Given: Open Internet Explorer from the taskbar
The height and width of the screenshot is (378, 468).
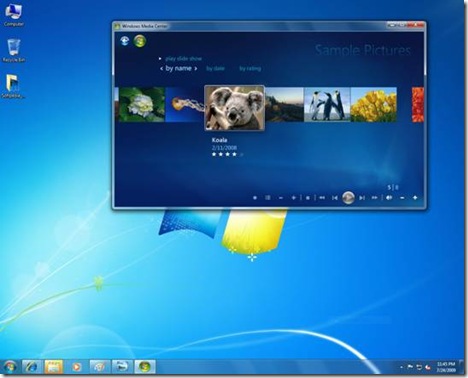Looking at the screenshot, I should (32, 367).
